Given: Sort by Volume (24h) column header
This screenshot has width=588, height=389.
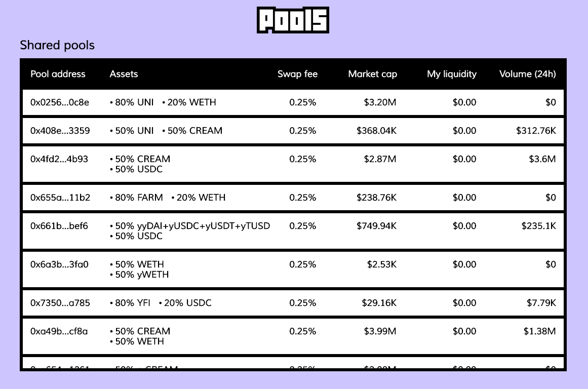Looking at the screenshot, I should 528,74.
